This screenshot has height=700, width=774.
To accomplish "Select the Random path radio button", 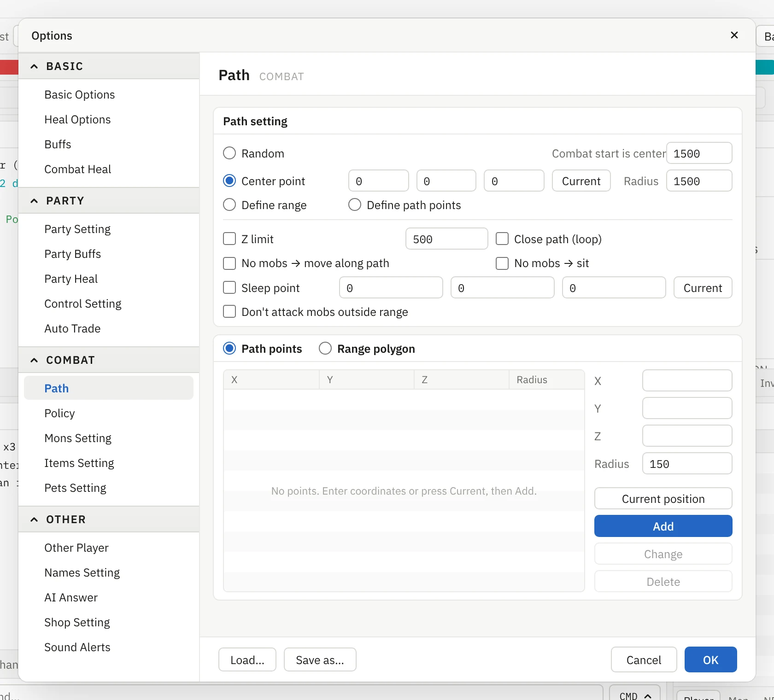I will [x=229, y=153].
